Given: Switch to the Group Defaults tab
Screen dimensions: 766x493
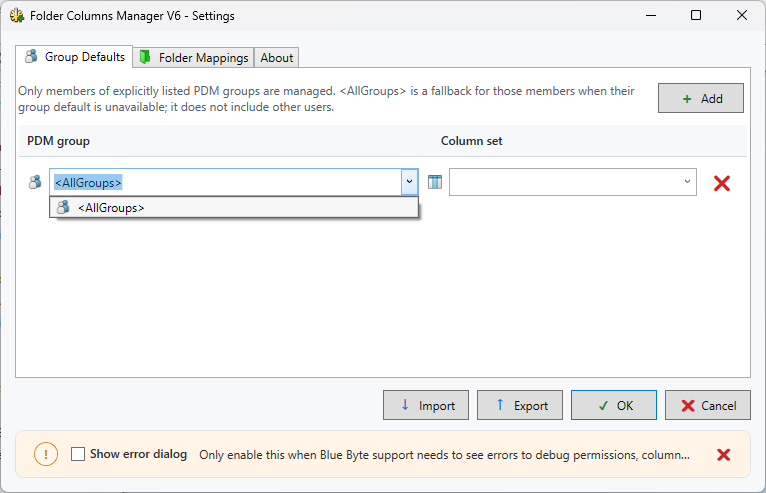Looking at the screenshot, I should (x=74, y=57).
